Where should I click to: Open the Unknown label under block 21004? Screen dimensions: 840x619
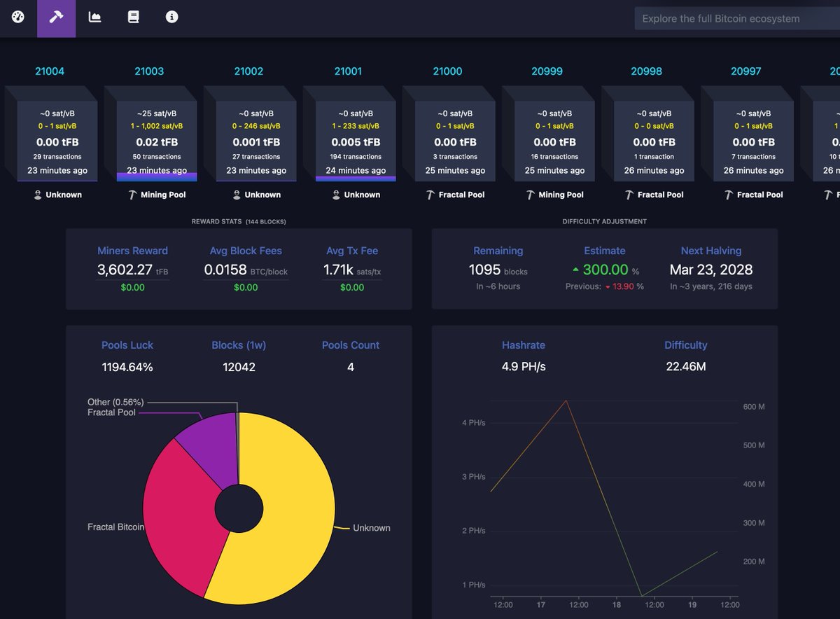coord(64,195)
